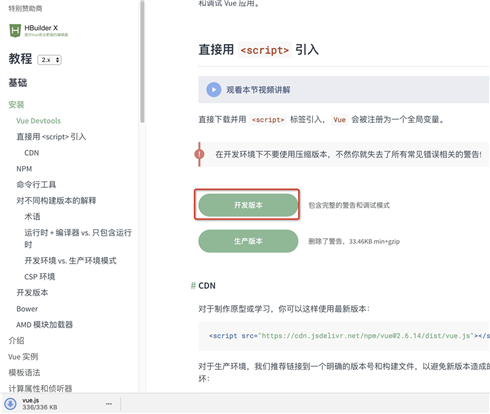Select 术语 in the sidebar
The image size is (490, 414).
coord(32,217)
